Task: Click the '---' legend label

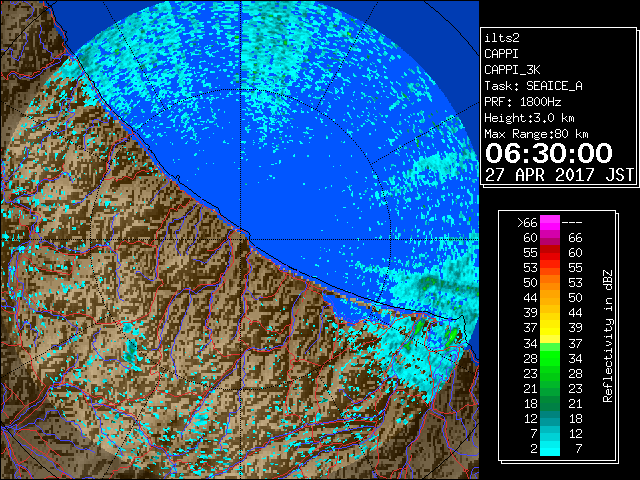Action: click(x=572, y=223)
